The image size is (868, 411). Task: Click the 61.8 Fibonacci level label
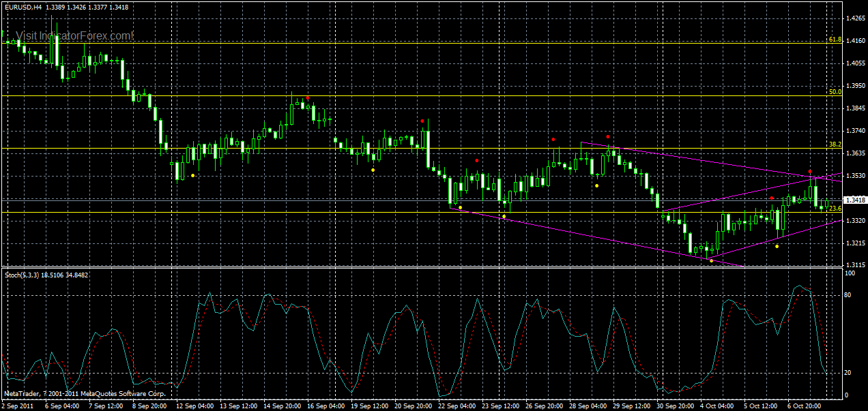tap(834, 40)
